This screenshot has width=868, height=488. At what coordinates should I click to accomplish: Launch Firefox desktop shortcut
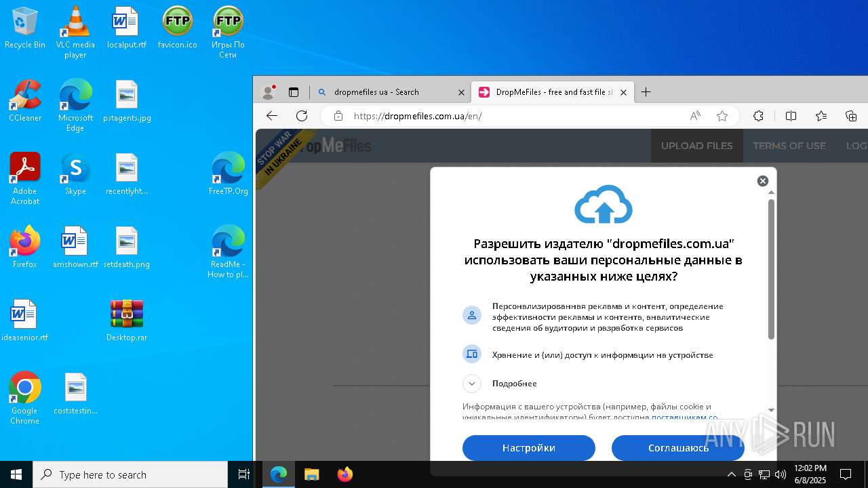(25, 248)
